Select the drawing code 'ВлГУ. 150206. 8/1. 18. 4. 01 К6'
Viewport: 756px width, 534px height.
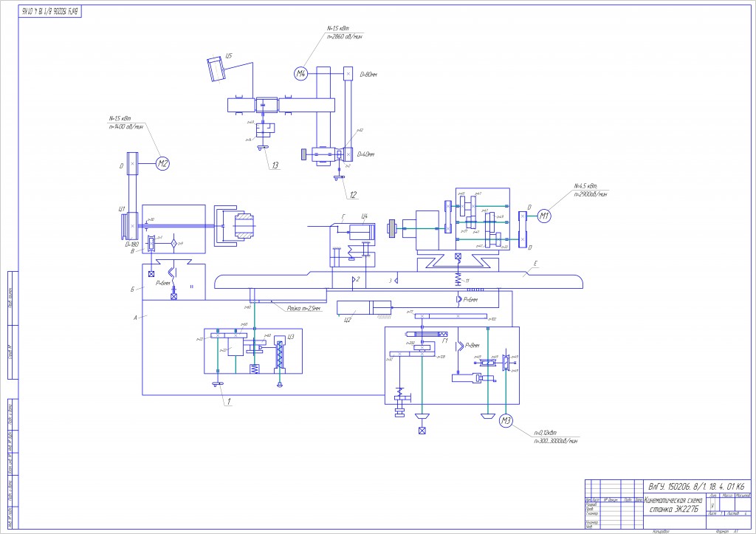[696, 486]
